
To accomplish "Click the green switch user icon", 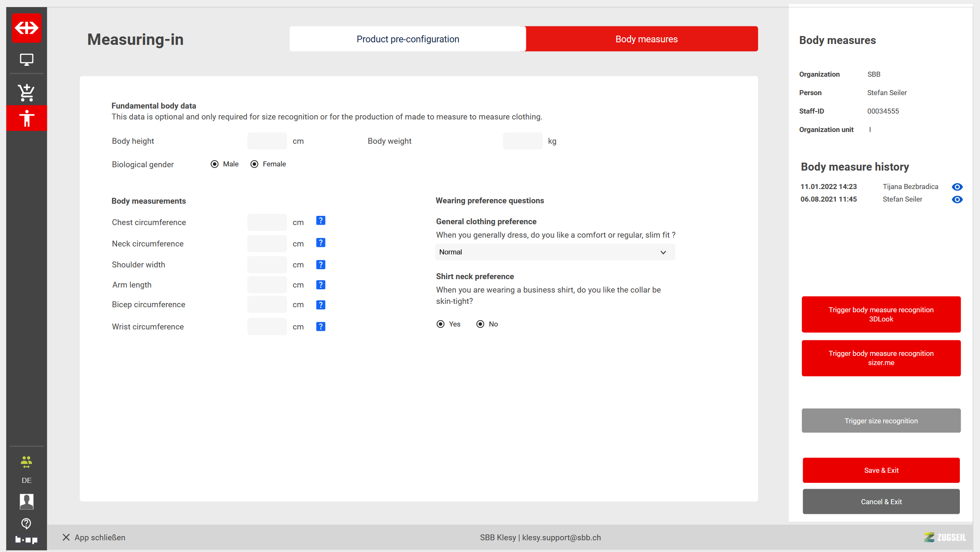I will [26, 462].
